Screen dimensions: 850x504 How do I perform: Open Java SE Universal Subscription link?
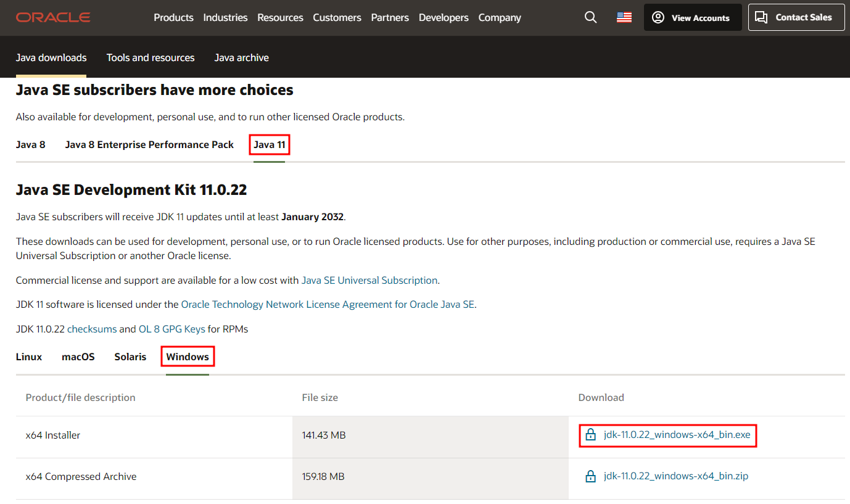[x=369, y=280]
